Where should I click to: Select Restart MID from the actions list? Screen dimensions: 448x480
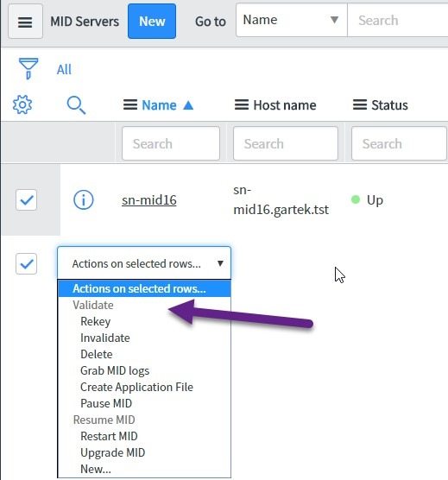click(109, 436)
